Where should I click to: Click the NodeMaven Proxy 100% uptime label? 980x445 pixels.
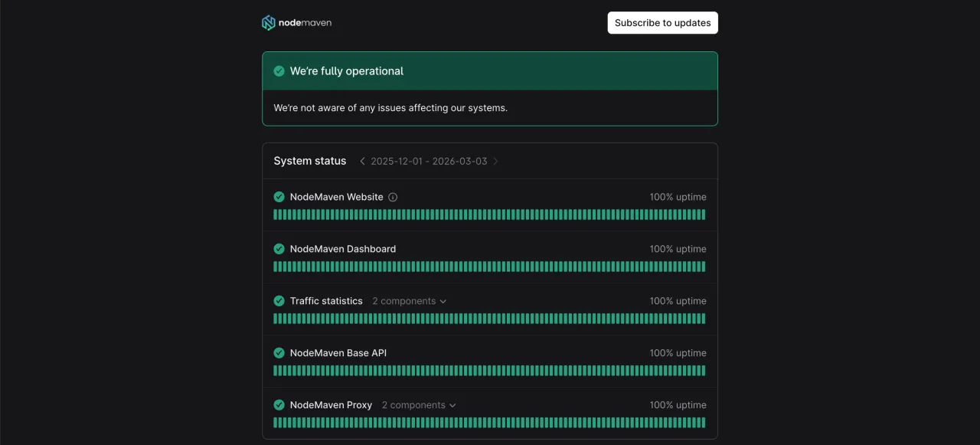(678, 405)
